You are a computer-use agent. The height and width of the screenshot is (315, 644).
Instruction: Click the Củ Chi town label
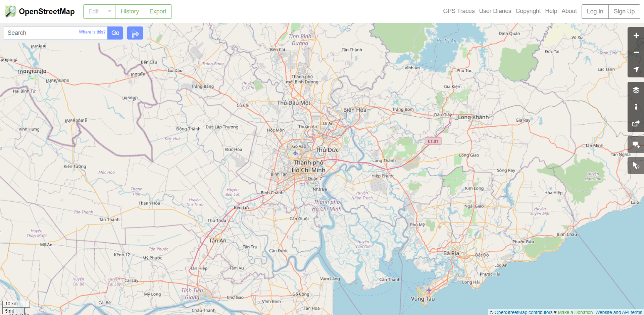[x=243, y=105]
